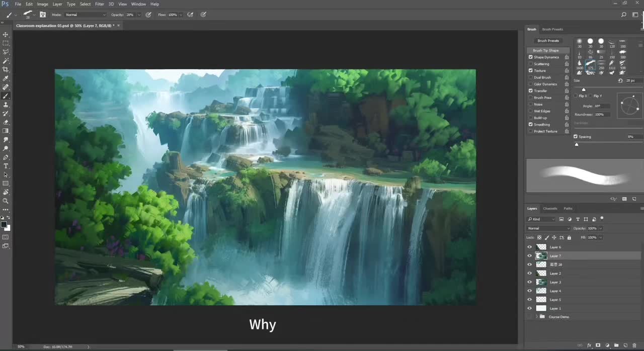Select the Brush tool in the toolbox
This screenshot has width=644, height=351.
coord(6,96)
